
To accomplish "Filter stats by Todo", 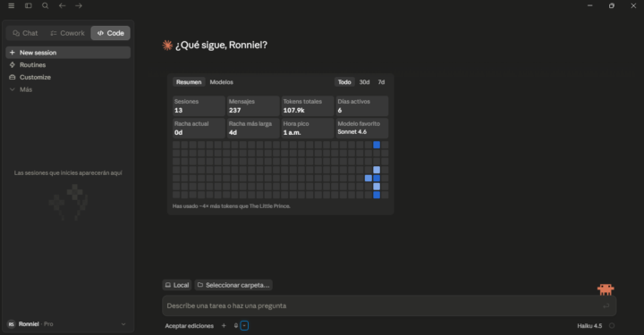I will [x=344, y=82].
